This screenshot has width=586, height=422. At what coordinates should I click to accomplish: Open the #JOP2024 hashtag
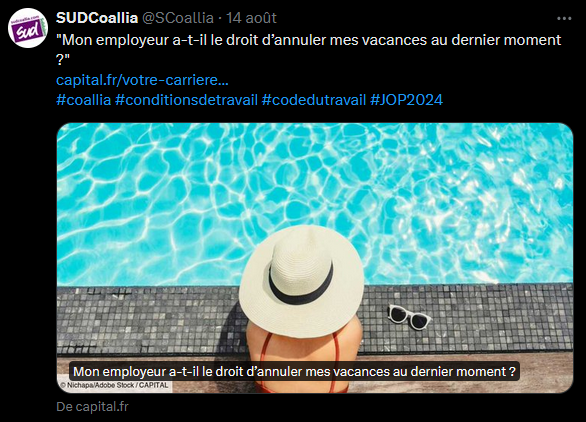[406, 100]
